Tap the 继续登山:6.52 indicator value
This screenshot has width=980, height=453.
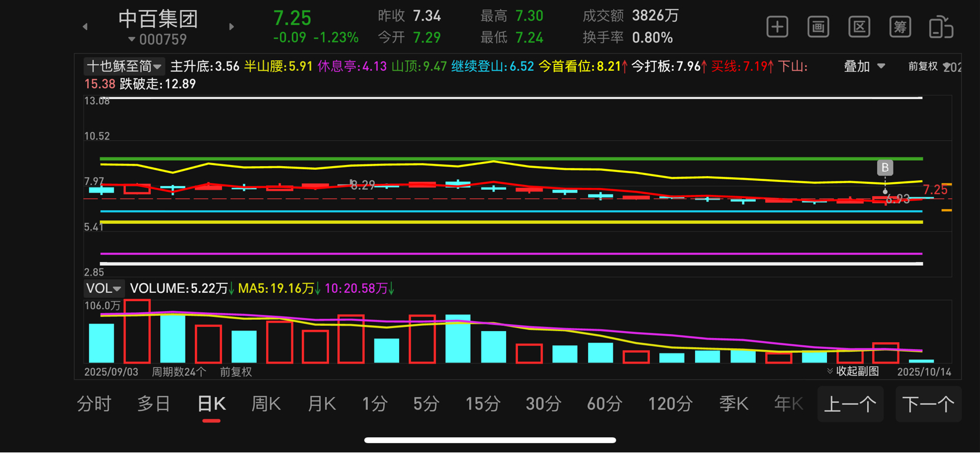tap(493, 67)
